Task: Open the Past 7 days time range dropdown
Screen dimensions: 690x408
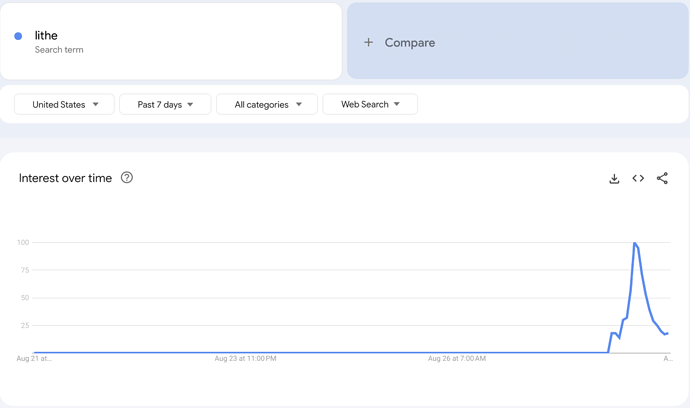Action: click(x=165, y=104)
